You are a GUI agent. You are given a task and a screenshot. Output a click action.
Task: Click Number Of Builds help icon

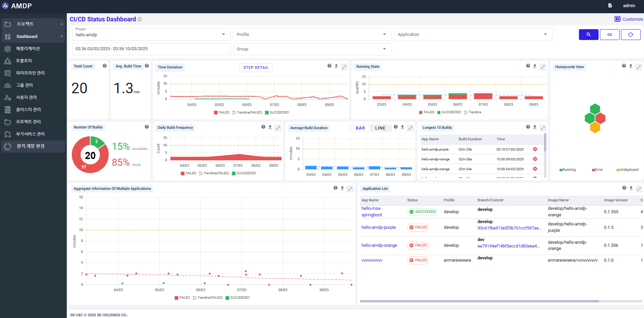point(147,127)
